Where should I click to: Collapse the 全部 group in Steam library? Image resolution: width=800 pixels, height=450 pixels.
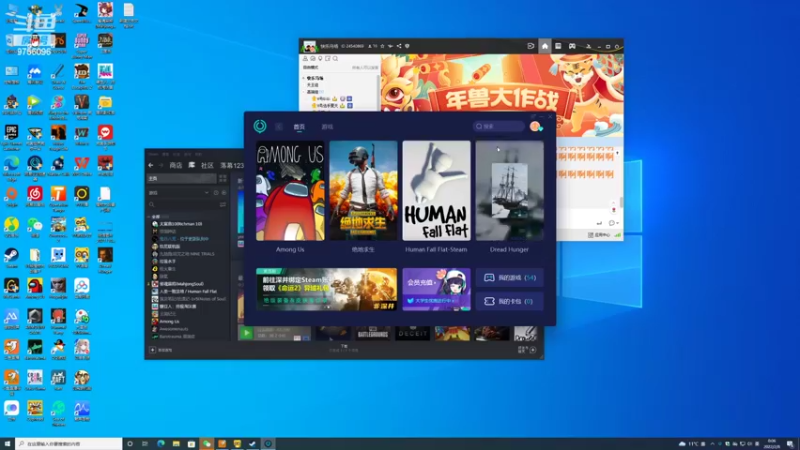click(149, 216)
